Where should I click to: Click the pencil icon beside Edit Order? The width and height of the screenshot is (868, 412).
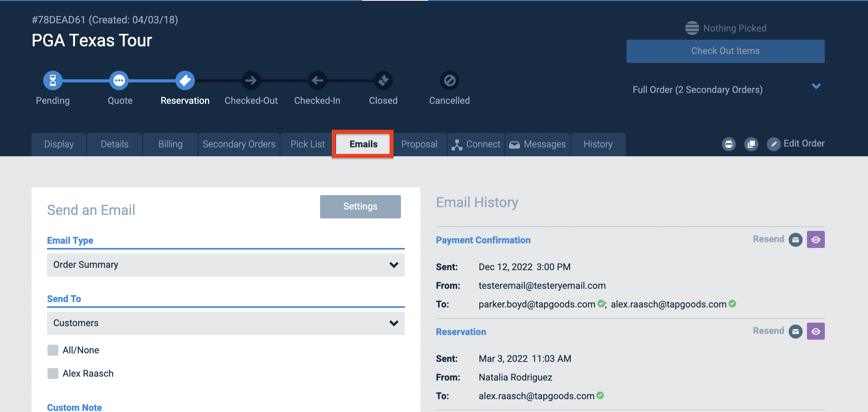774,144
